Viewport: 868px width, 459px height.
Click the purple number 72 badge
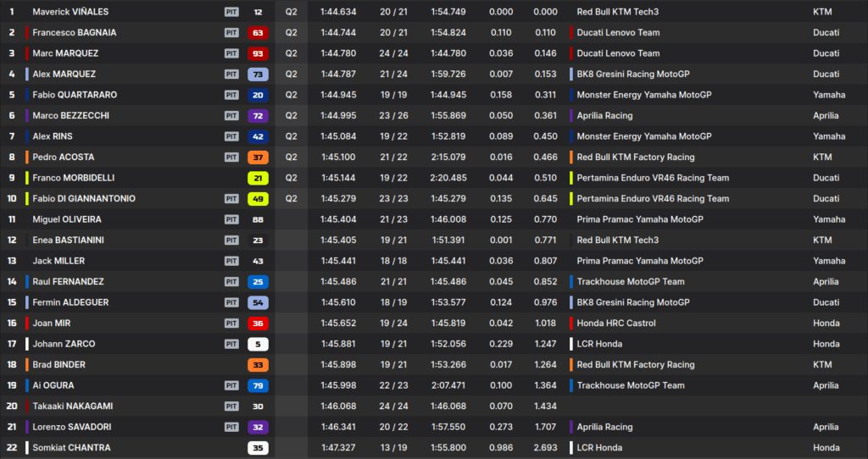[x=258, y=115]
